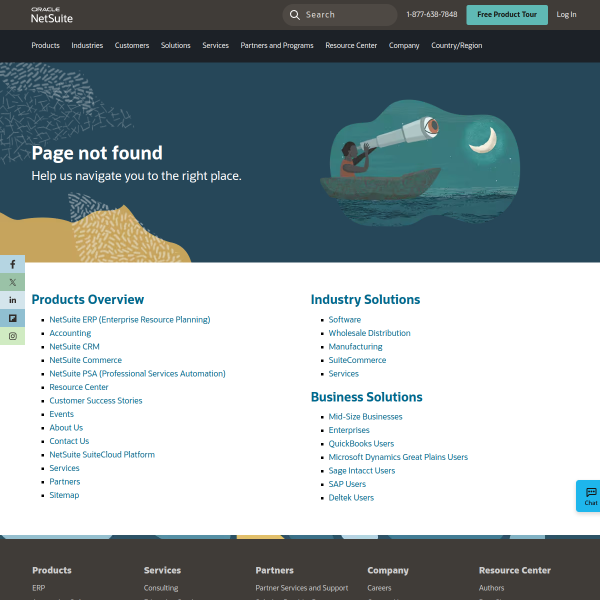This screenshot has width=600, height=600.
Task: Click the Page not found heading
Action: click(97, 153)
